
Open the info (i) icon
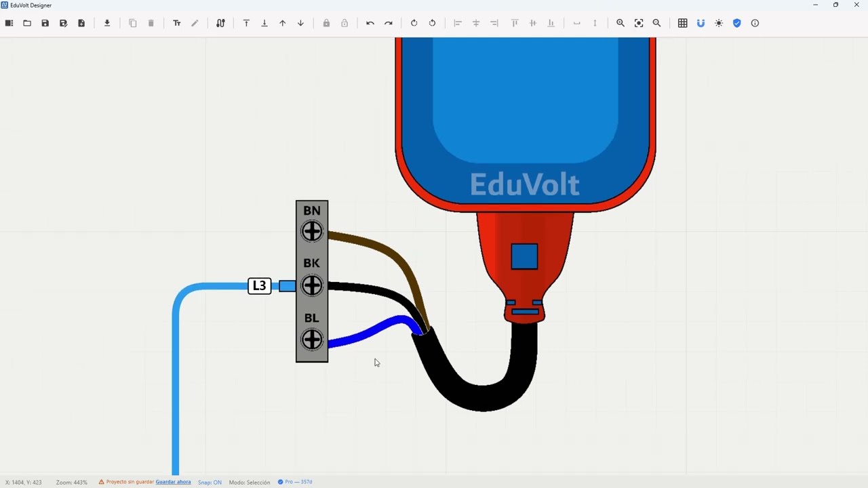(x=755, y=23)
